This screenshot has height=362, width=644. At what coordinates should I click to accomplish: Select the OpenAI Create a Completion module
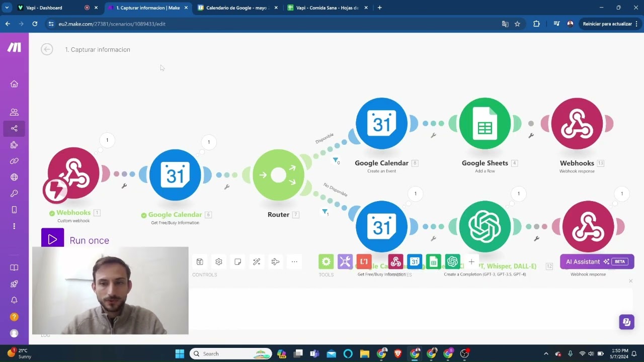point(485,226)
